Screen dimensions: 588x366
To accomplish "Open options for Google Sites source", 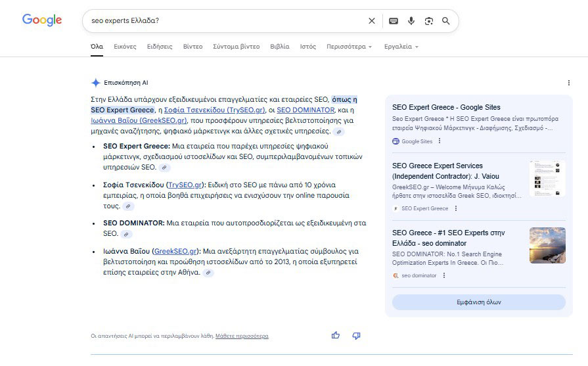I will (440, 141).
